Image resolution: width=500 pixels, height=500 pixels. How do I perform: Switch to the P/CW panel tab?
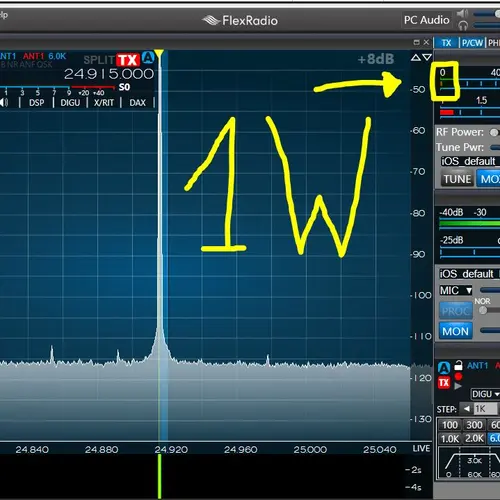472,43
